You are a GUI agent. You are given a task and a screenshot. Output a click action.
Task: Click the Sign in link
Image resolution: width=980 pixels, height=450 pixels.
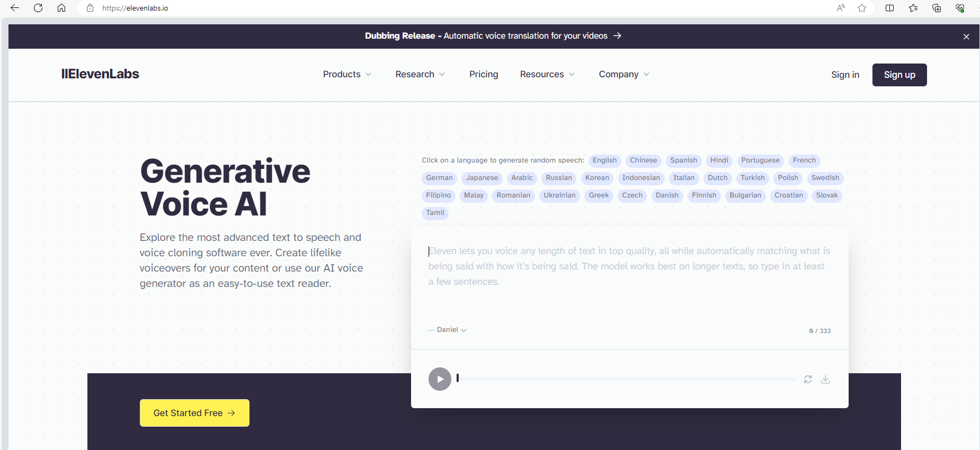pyautogui.click(x=845, y=75)
